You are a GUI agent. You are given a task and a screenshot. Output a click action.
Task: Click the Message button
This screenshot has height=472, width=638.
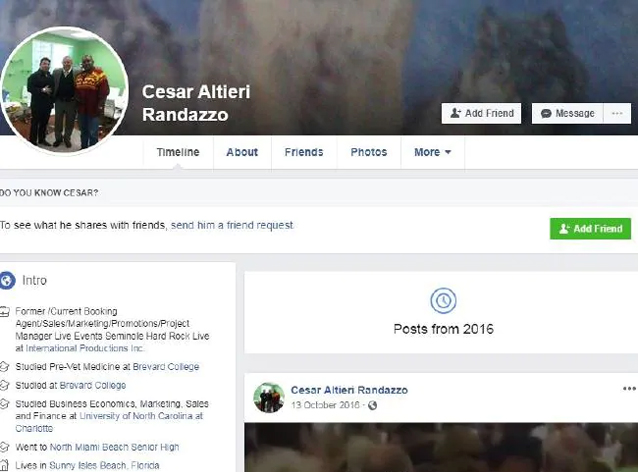pos(568,113)
